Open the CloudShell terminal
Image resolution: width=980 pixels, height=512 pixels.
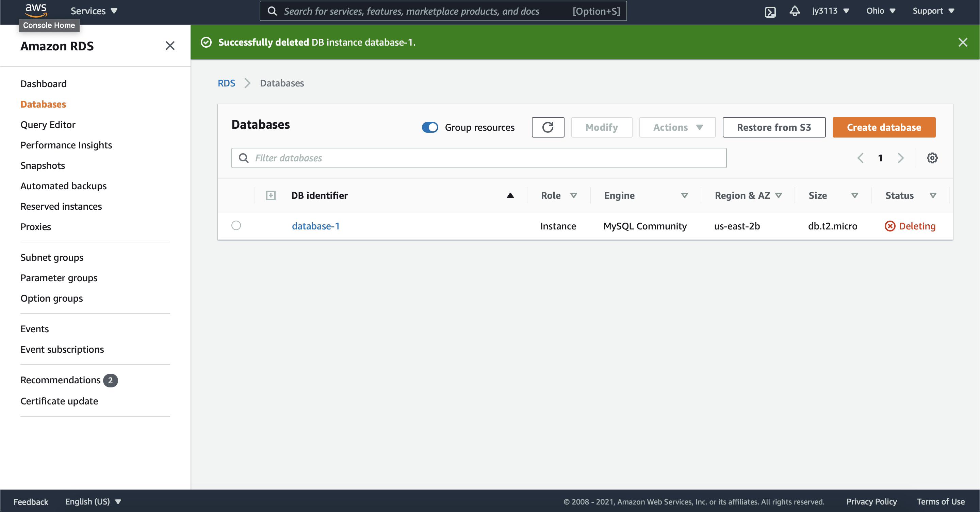[x=770, y=11]
